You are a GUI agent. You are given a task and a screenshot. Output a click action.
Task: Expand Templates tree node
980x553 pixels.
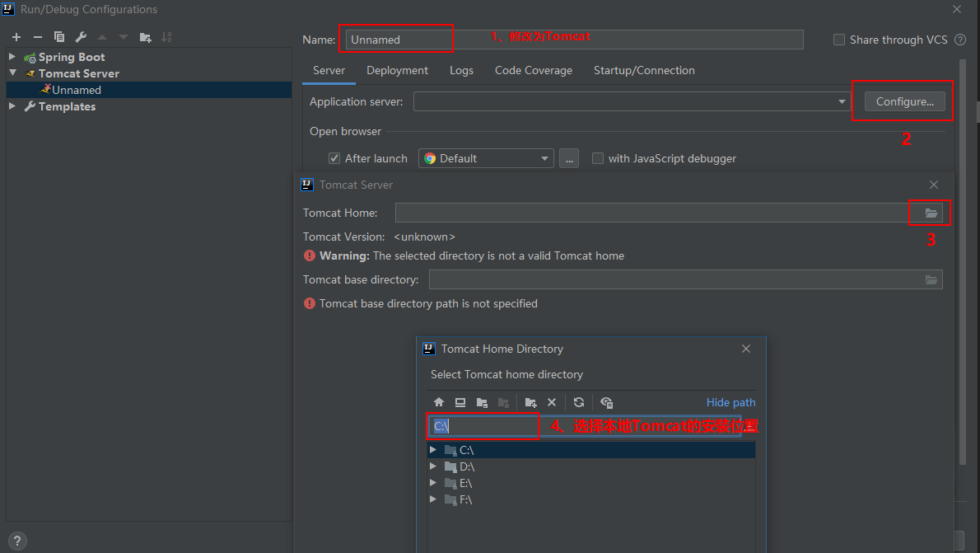point(12,106)
